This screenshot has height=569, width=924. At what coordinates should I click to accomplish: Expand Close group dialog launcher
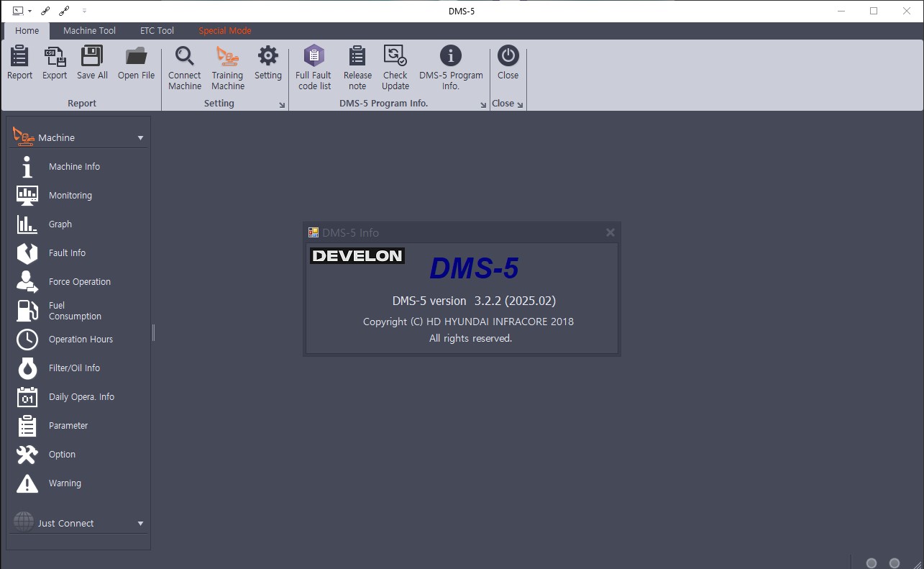(x=520, y=105)
